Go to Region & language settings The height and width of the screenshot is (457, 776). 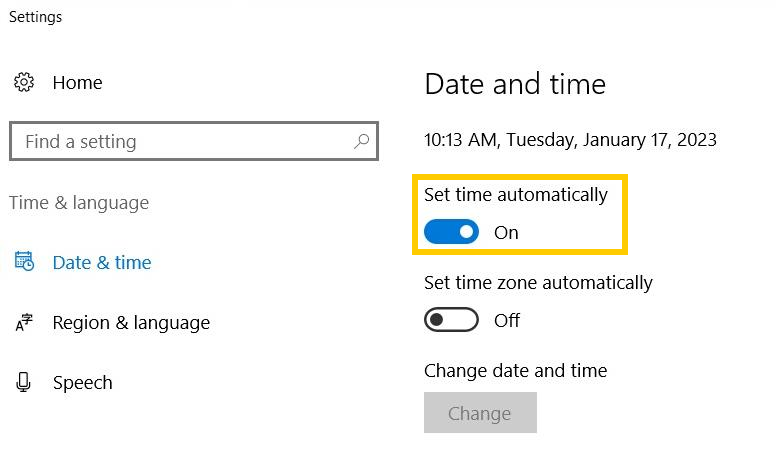pyautogui.click(x=131, y=323)
